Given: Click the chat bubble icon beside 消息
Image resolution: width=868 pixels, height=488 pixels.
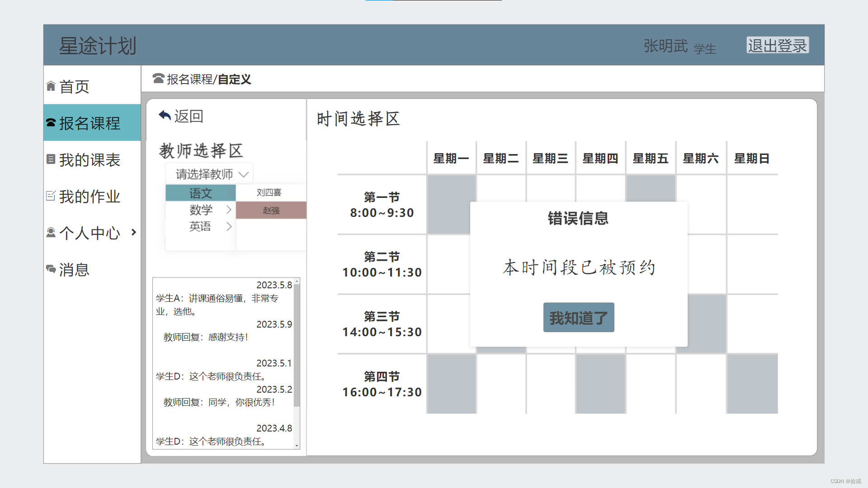Looking at the screenshot, I should click(x=51, y=269).
